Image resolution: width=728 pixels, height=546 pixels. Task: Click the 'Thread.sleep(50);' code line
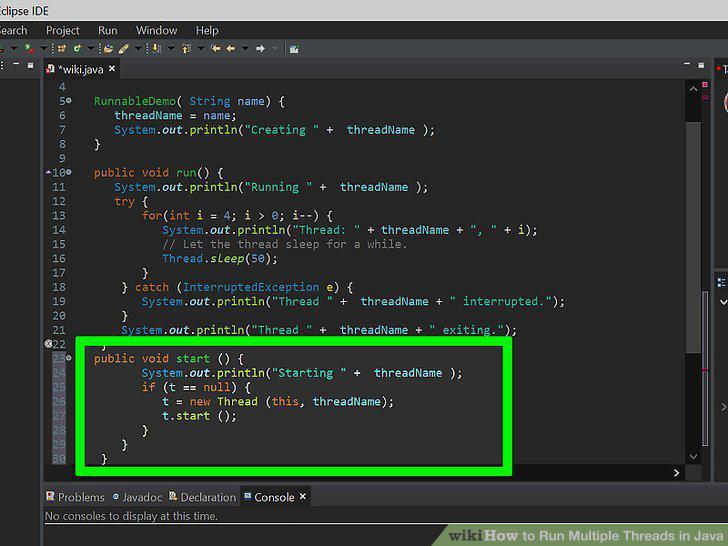tap(220, 259)
